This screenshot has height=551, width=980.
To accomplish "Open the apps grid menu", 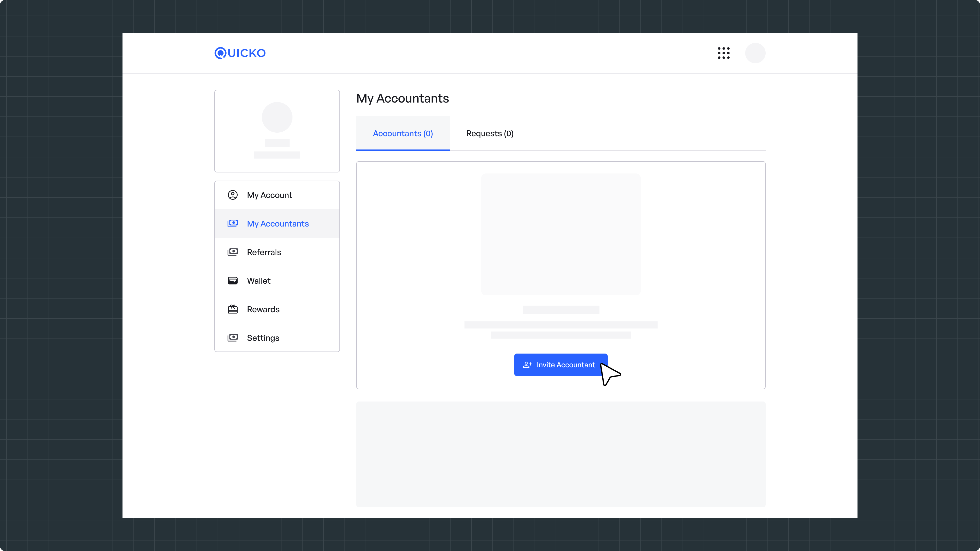I will click(x=724, y=53).
